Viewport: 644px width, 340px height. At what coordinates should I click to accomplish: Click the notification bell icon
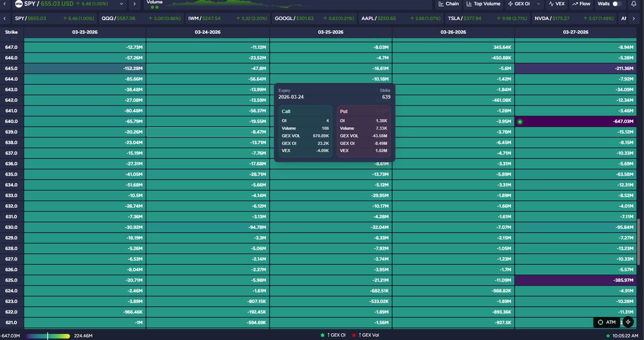[633, 4]
